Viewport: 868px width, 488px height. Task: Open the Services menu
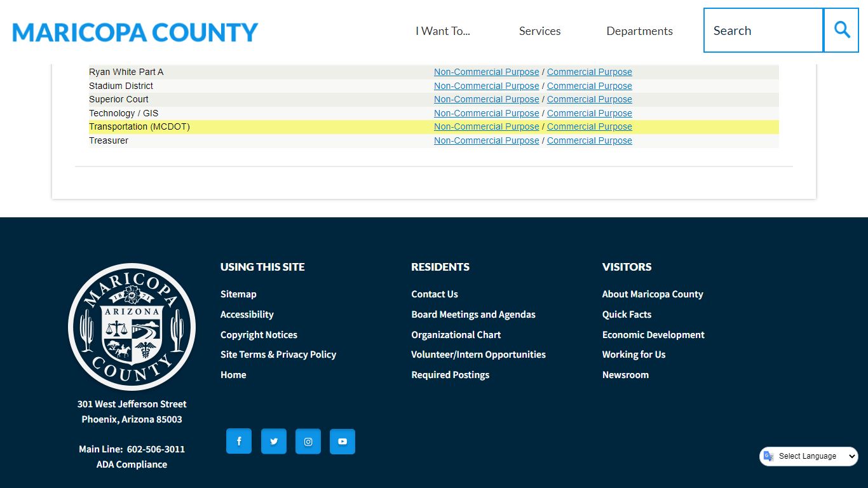click(x=539, y=31)
